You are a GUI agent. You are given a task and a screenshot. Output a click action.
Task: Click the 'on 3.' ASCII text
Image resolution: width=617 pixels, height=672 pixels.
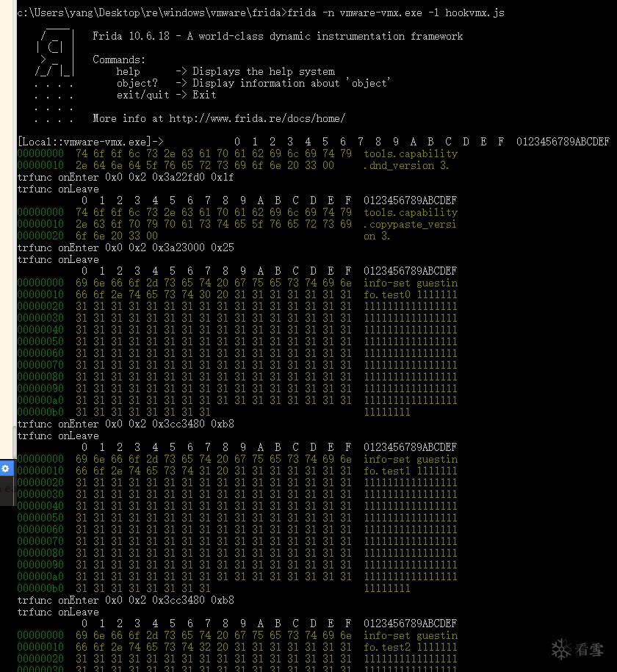377,236
